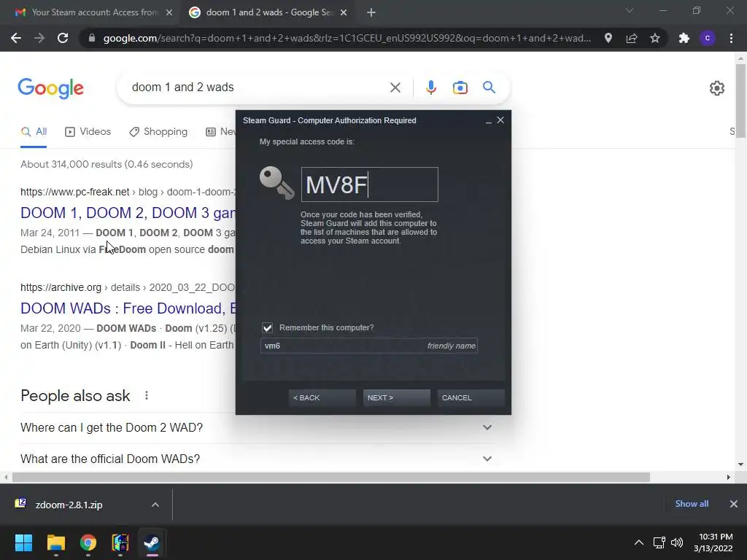This screenshot has height=560, width=747.
Task: Open Google quick settings gear
Action: coord(717,88)
